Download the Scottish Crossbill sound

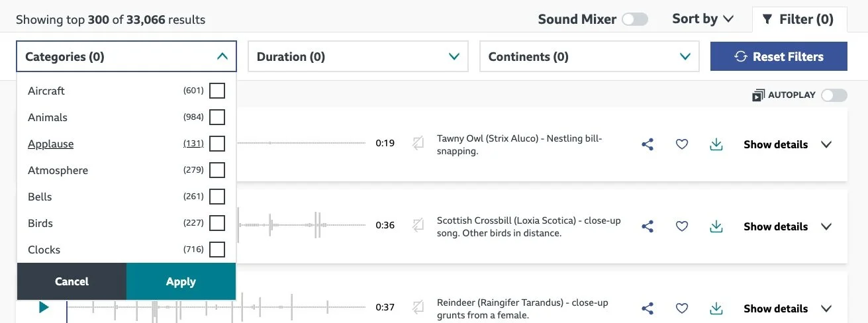716,226
